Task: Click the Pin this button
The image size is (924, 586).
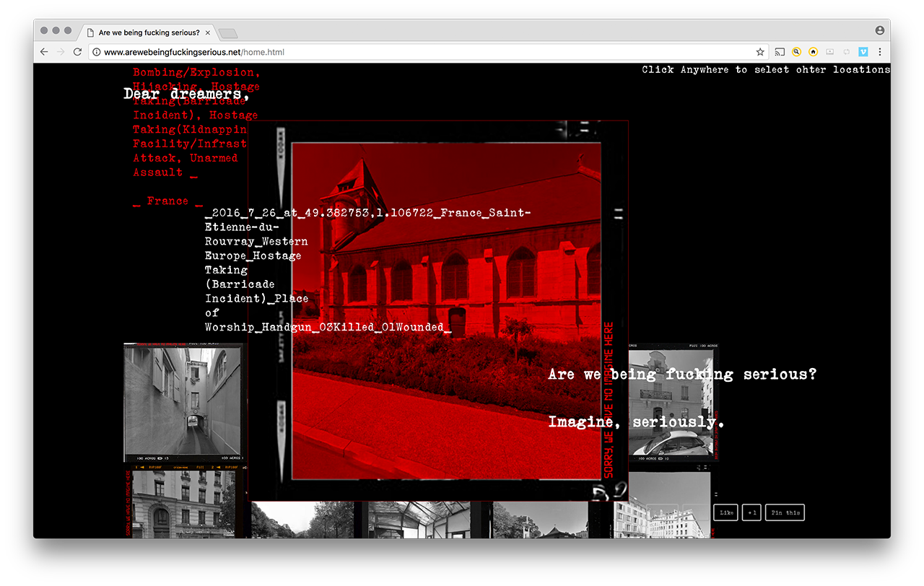Action: click(x=785, y=512)
